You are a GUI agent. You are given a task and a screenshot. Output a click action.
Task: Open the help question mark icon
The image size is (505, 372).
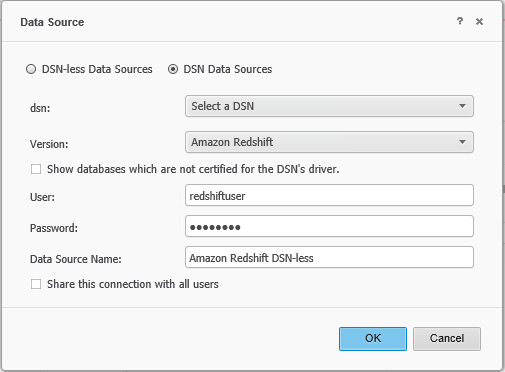click(460, 21)
